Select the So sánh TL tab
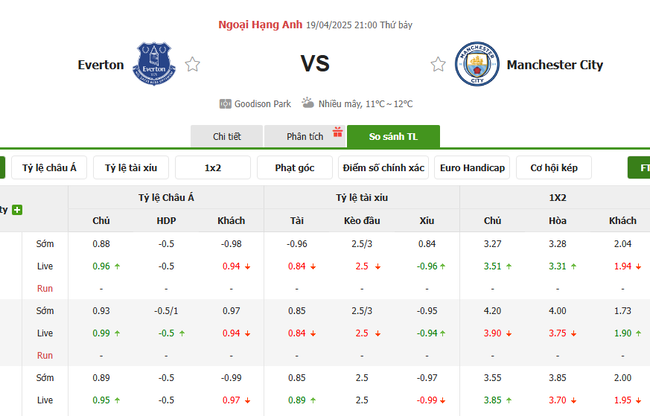Image resolution: width=650 pixels, height=416 pixels. [393, 137]
